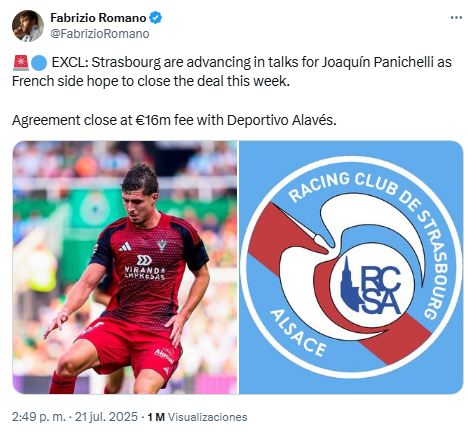The image size is (468, 432).
Task: Open the three-dot more options menu
Action: [x=456, y=17]
